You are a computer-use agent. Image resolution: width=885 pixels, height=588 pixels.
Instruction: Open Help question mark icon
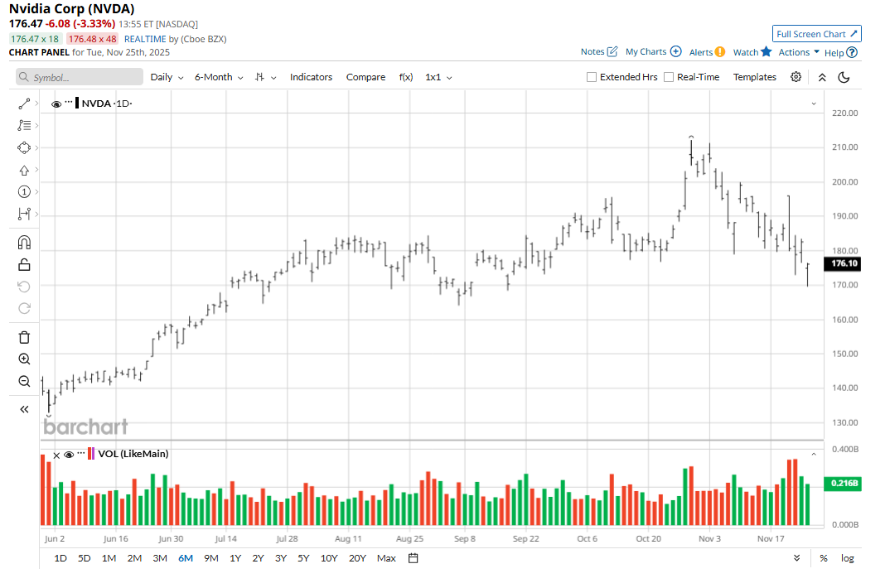coord(852,52)
